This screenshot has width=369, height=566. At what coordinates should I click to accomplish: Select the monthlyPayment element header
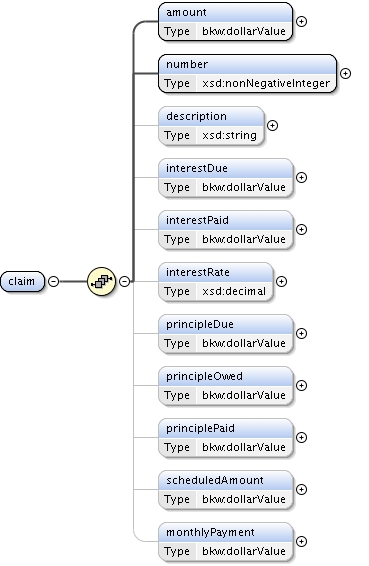click(226, 532)
